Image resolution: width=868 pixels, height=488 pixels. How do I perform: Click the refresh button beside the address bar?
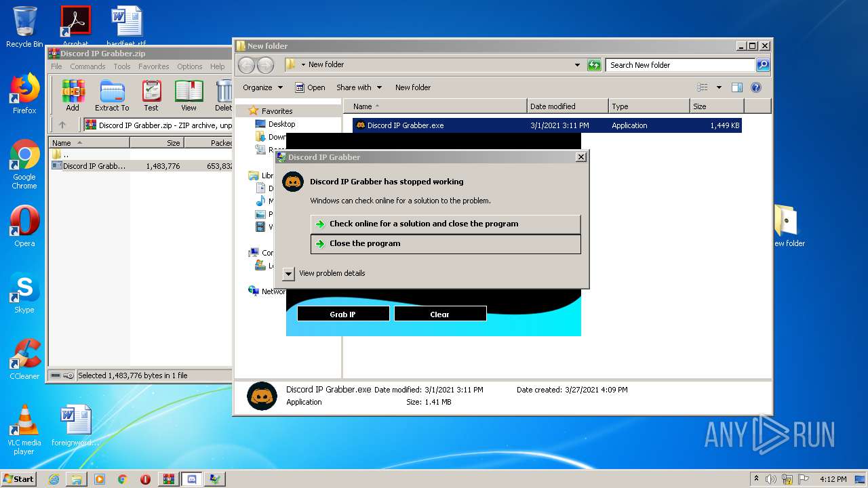pos(594,65)
